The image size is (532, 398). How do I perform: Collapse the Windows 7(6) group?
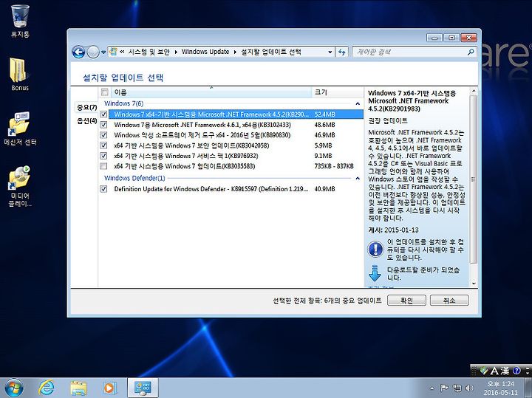[358, 103]
